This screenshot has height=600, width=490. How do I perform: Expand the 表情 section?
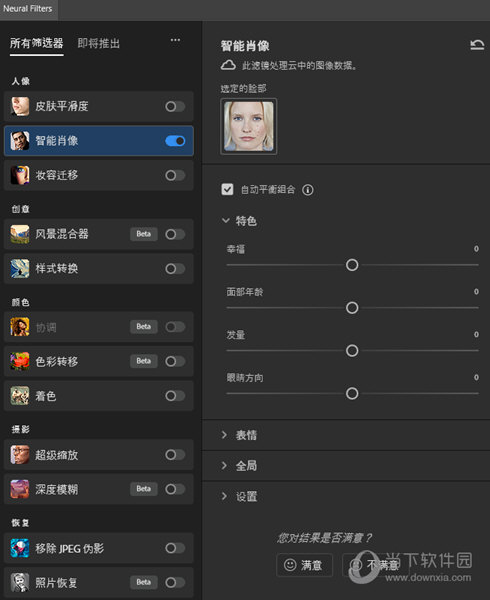(x=225, y=435)
